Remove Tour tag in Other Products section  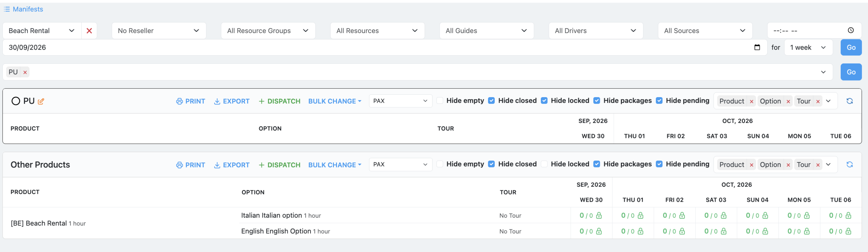[818, 164]
